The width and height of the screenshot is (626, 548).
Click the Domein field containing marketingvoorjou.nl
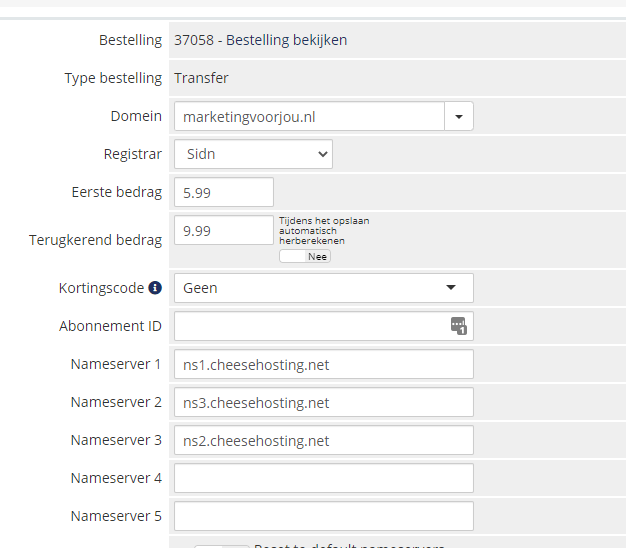click(x=309, y=116)
